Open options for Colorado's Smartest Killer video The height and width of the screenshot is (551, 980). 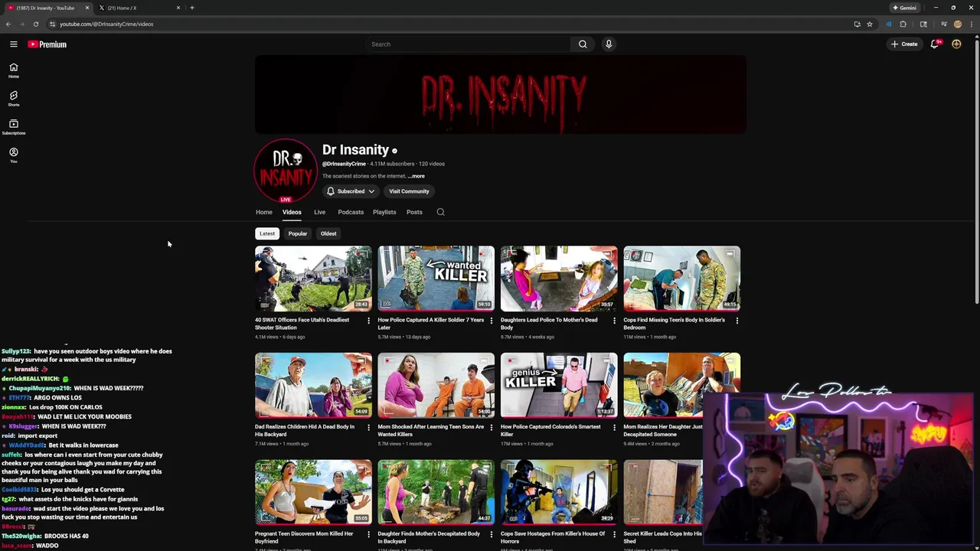[x=614, y=428]
